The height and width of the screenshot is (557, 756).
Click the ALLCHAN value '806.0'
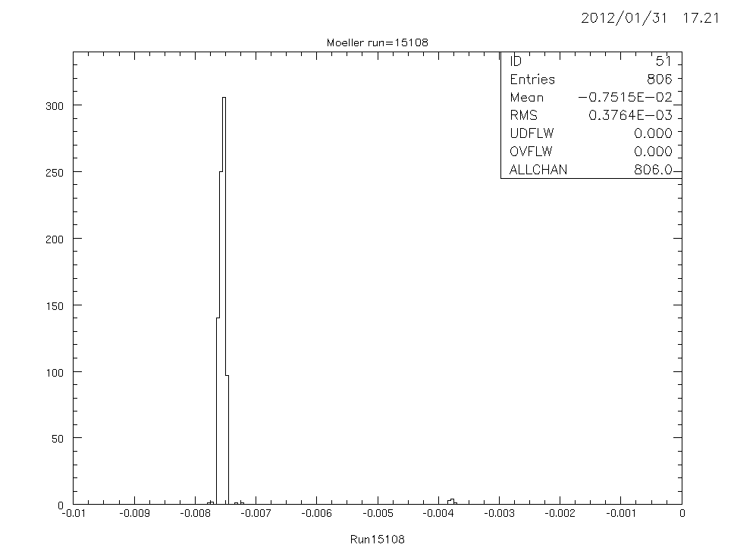tap(654, 170)
